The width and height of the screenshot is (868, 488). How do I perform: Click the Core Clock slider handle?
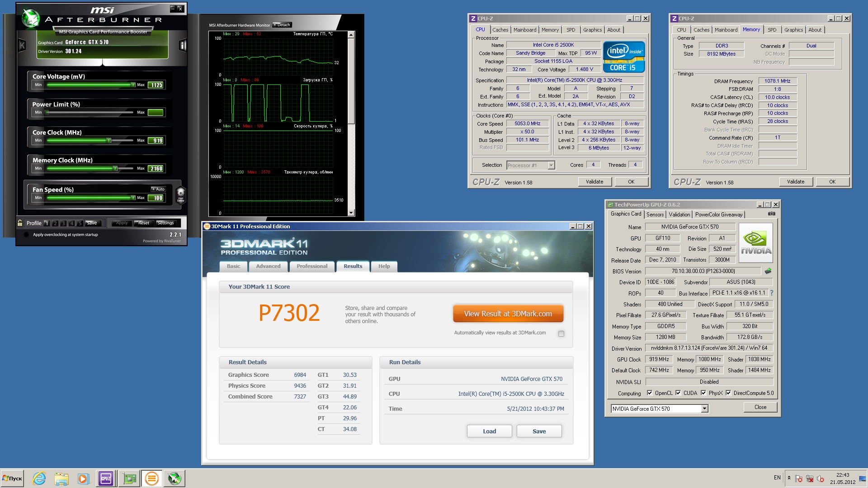click(x=109, y=141)
